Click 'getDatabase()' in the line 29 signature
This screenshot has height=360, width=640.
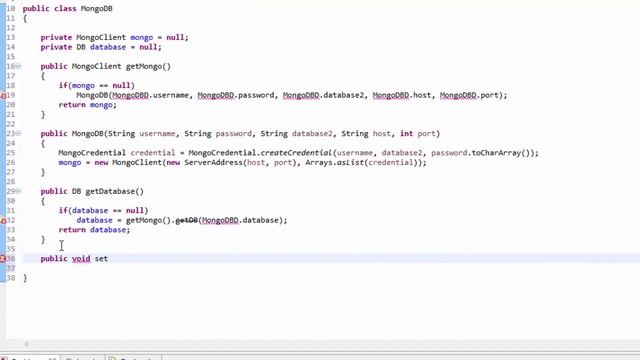coord(115,191)
